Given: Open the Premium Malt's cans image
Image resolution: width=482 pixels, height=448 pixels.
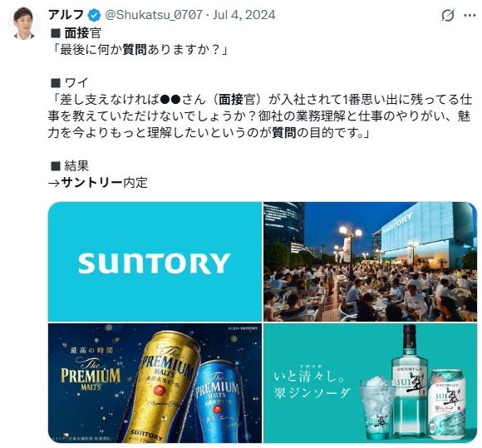Looking at the screenshot, I should [155, 383].
